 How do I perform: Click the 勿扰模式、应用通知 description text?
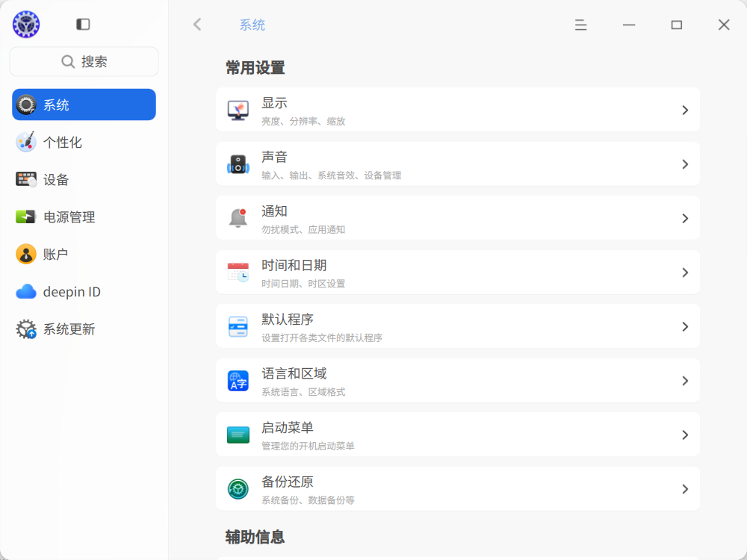303,229
